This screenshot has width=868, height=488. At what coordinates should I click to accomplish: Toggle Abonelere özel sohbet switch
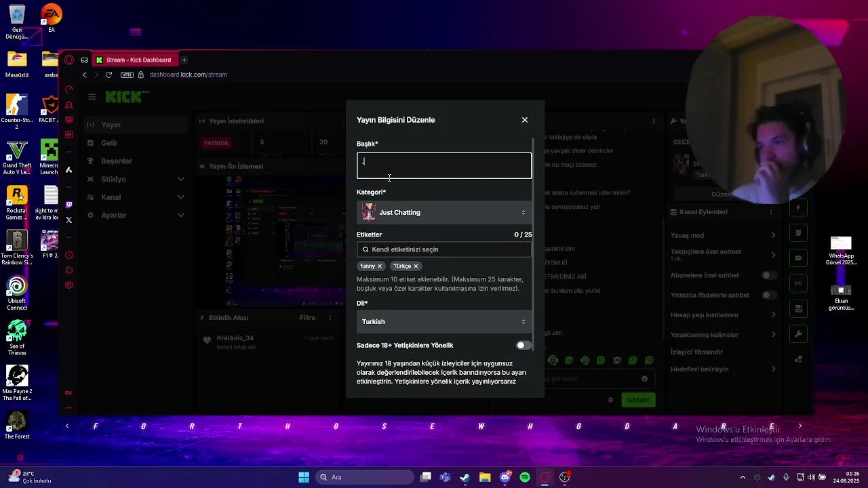pyautogui.click(x=768, y=275)
